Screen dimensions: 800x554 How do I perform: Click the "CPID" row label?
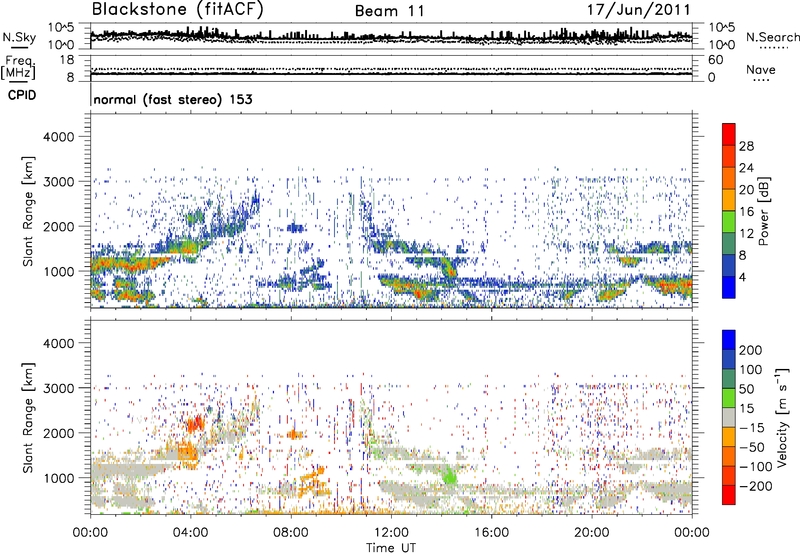coord(22,95)
